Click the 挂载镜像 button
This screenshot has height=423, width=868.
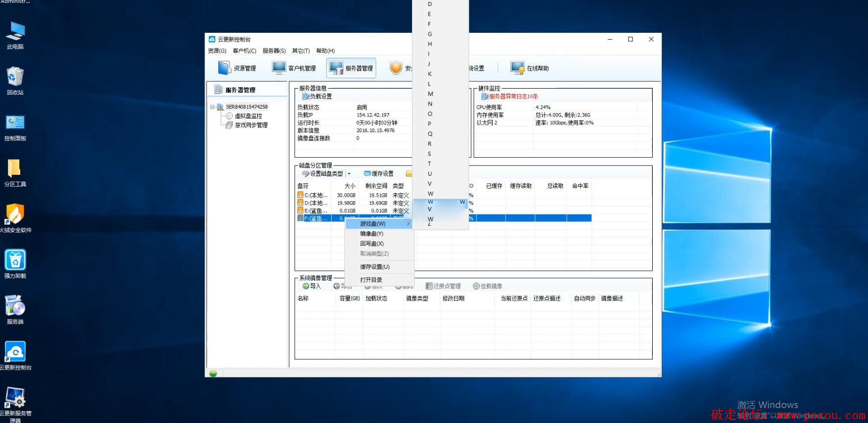(x=488, y=286)
